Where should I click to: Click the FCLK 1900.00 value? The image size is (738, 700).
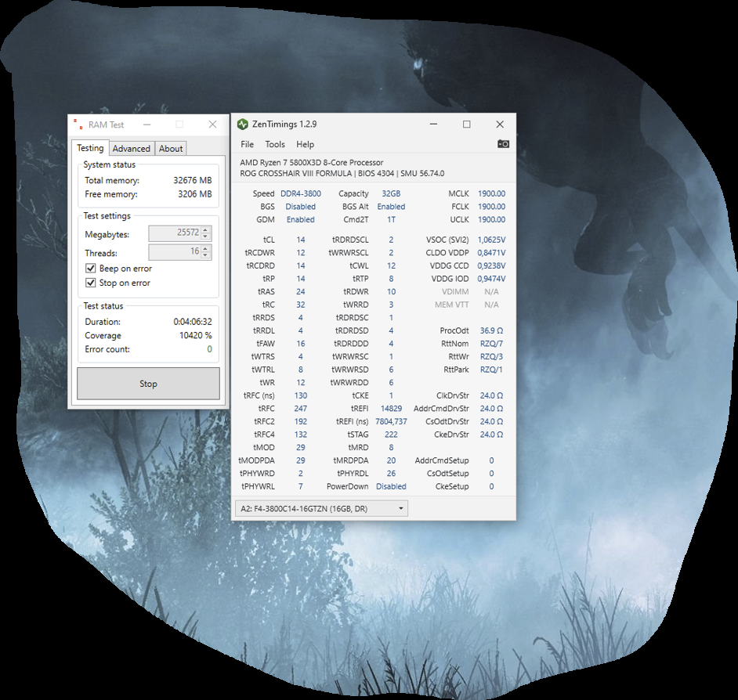491,207
